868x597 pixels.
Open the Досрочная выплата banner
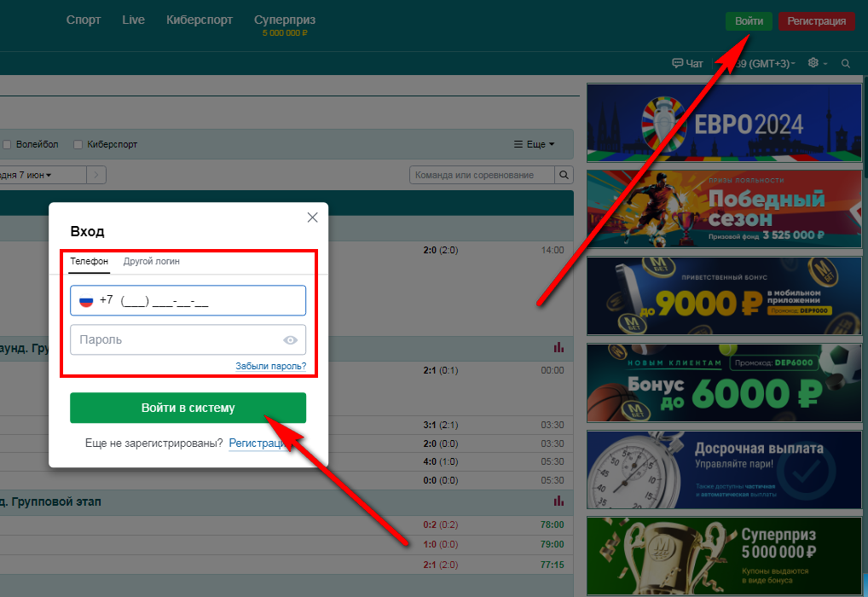(724, 470)
